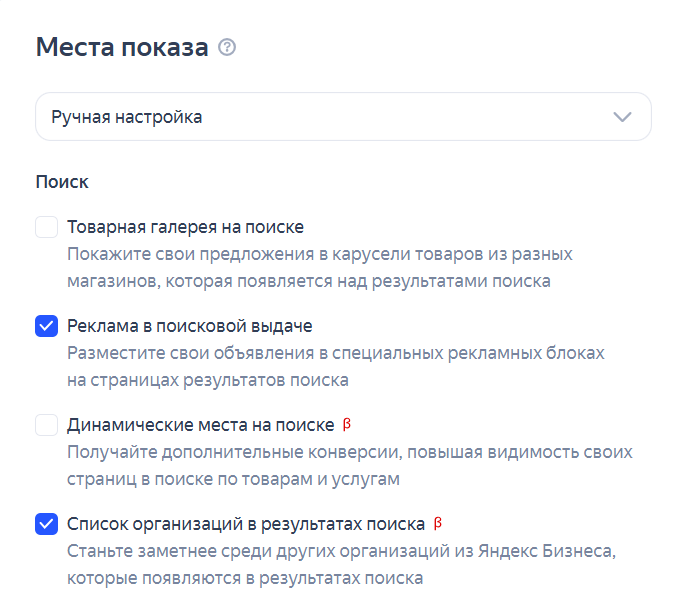Click the Яндекс Бизнеса mention in the last description

click(546, 551)
